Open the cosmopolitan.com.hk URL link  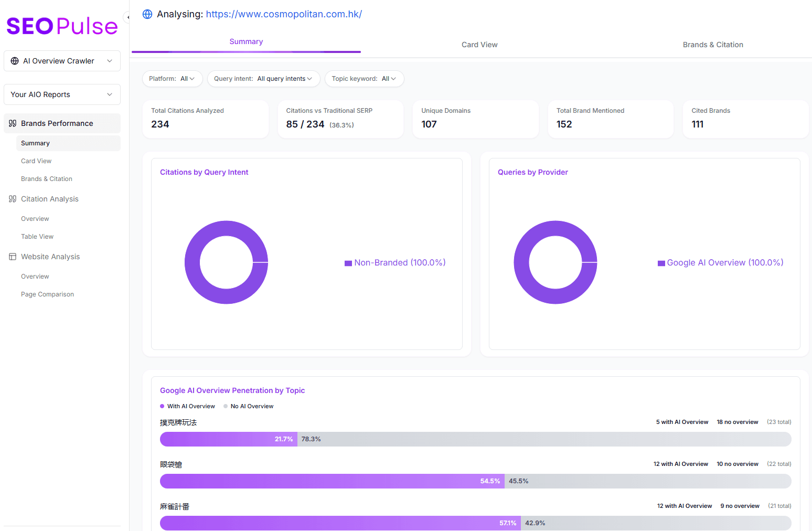pyautogui.click(x=284, y=14)
